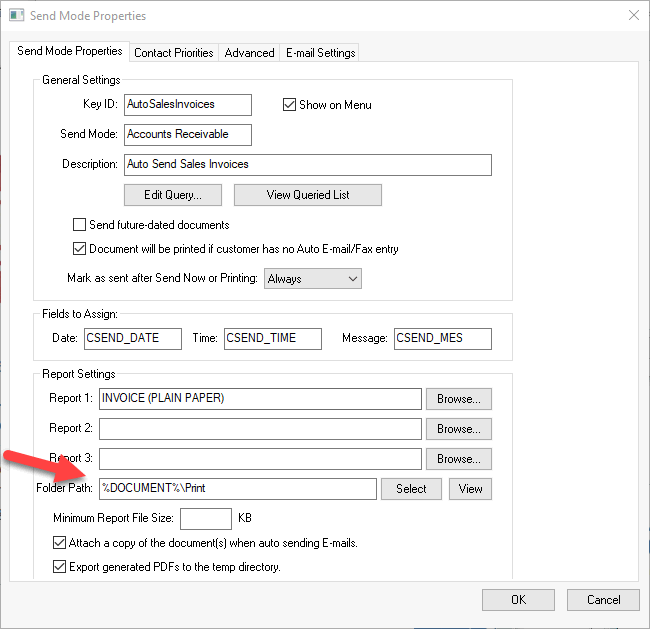Close the Send Mode Properties dialog

point(632,16)
